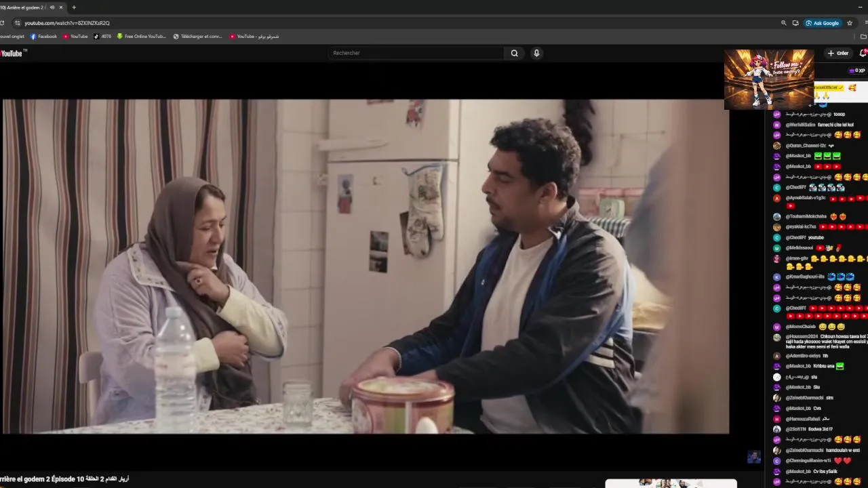Click @AdemBro-ox6ys avatar icon
The width and height of the screenshot is (868, 488).
(x=777, y=356)
